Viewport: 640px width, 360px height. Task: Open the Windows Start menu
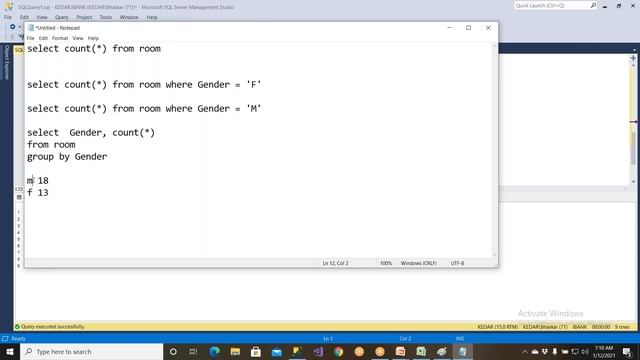[x=10, y=351]
